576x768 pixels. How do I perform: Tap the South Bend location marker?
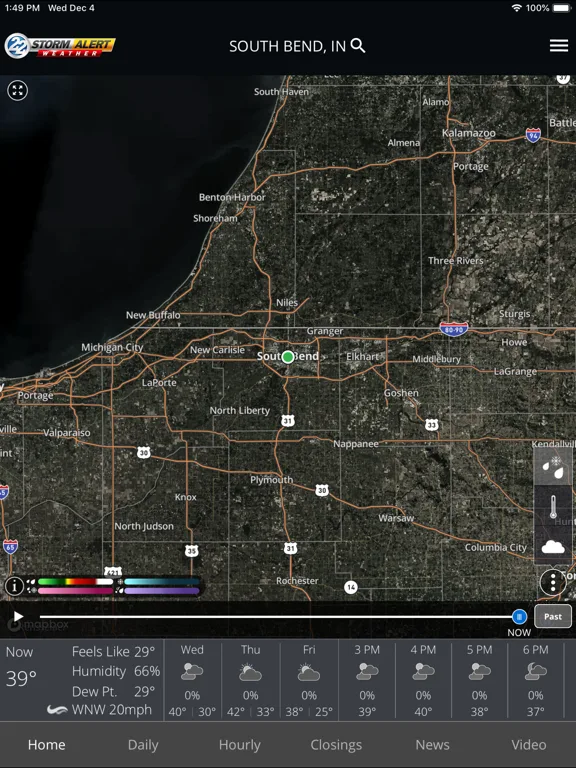point(288,357)
